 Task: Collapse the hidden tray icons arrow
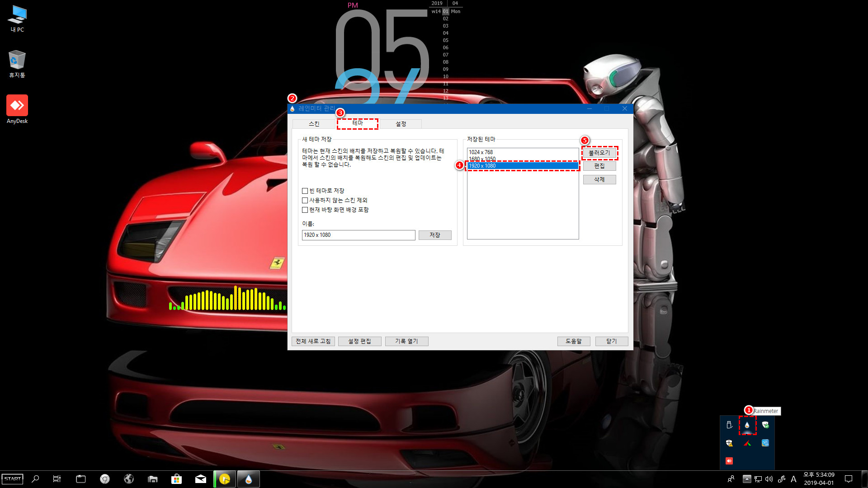[x=747, y=479]
